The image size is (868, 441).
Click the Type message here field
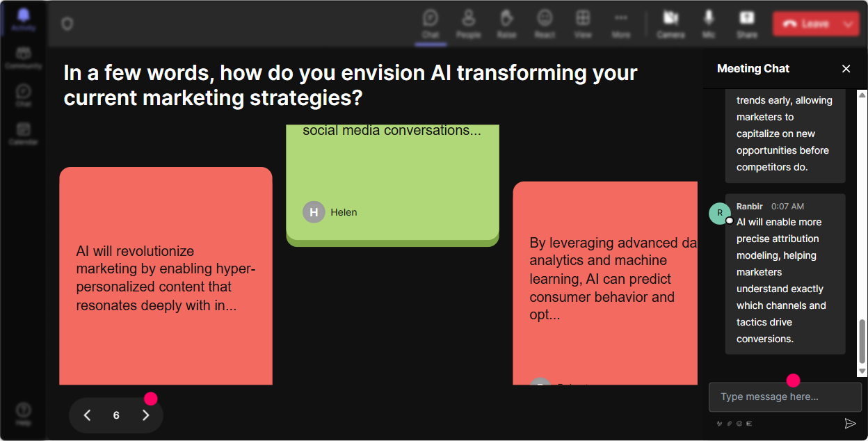[x=785, y=397]
